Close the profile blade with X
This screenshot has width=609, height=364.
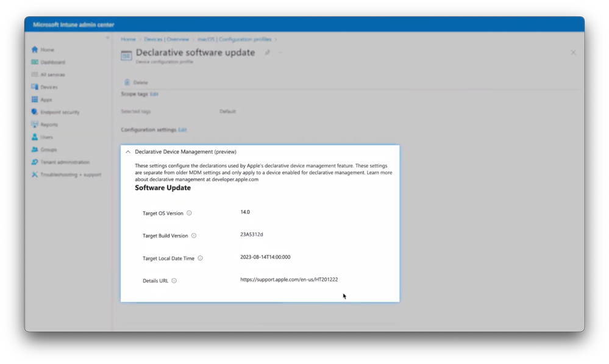(x=573, y=52)
